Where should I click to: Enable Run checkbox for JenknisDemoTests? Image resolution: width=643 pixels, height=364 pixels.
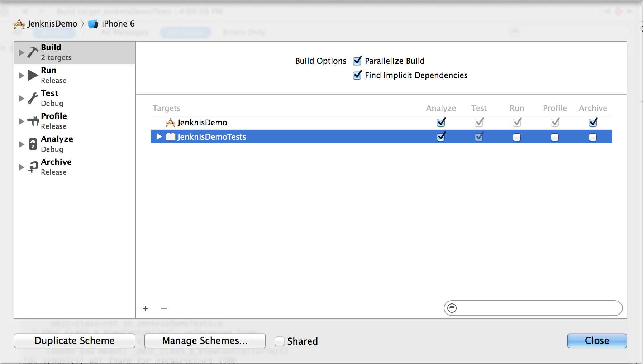click(x=517, y=137)
